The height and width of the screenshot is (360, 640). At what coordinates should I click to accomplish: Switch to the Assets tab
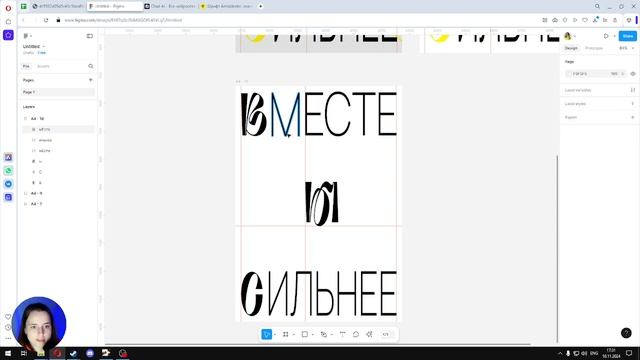pyautogui.click(x=43, y=66)
